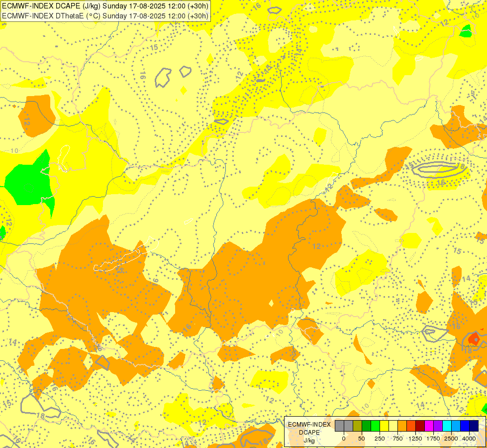Pick the red-orange legend swatch
This screenshot has height=448, width=487.
pos(411,426)
